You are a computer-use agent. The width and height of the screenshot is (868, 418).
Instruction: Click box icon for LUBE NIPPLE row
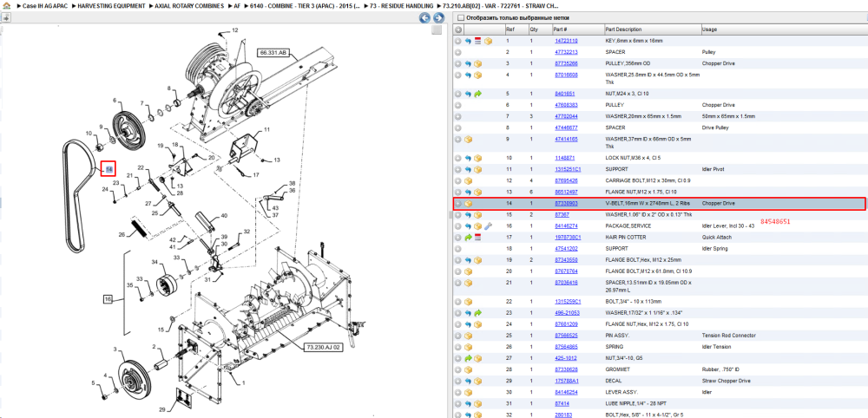(x=477, y=403)
